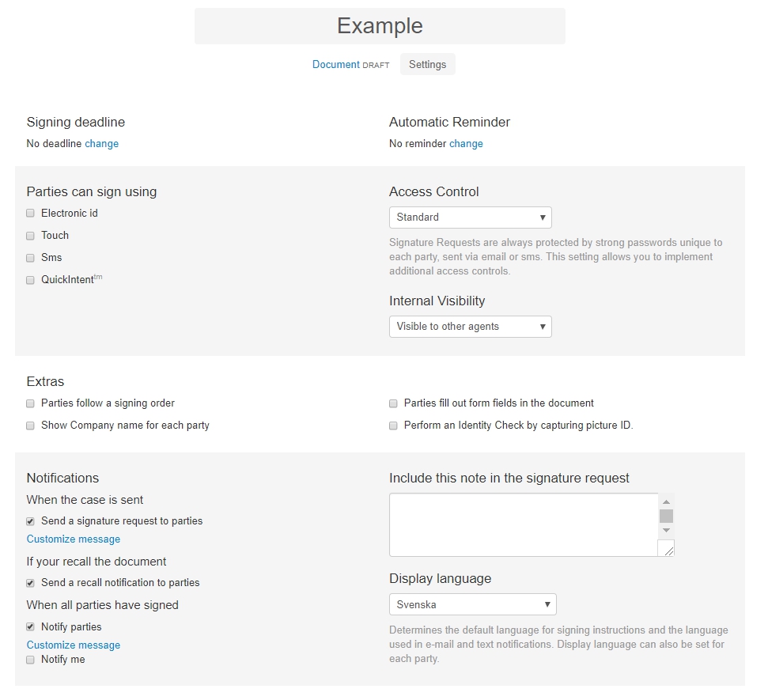Click the note textarea scrollbar thumb
768x700 pixels.
(x=666, y=516)
